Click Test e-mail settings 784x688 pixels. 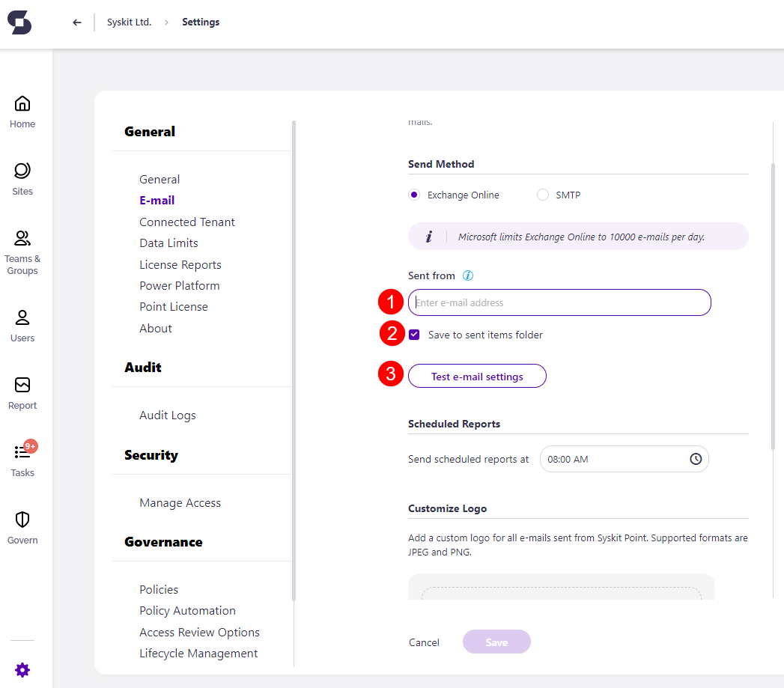point(477,375)
